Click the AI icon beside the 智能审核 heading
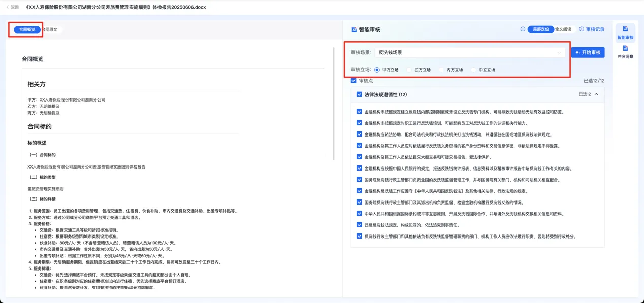 [x=354, y=30]
